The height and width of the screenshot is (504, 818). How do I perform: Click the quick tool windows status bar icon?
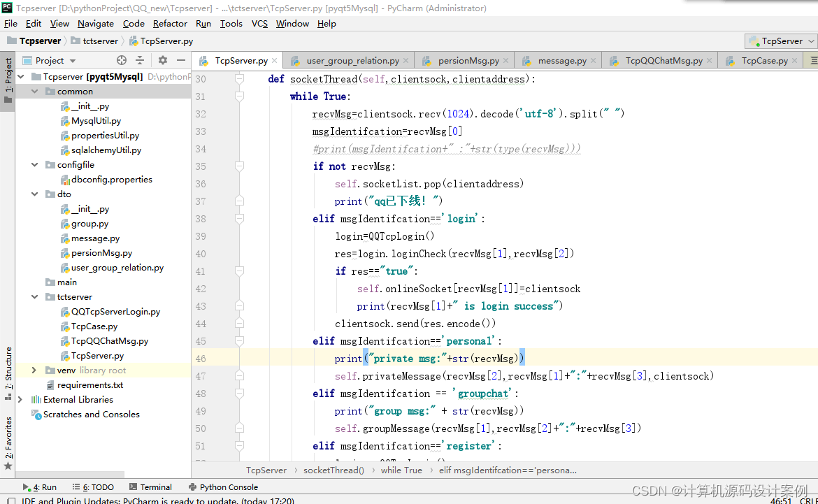pyautogui.click(x=11, y=501)
